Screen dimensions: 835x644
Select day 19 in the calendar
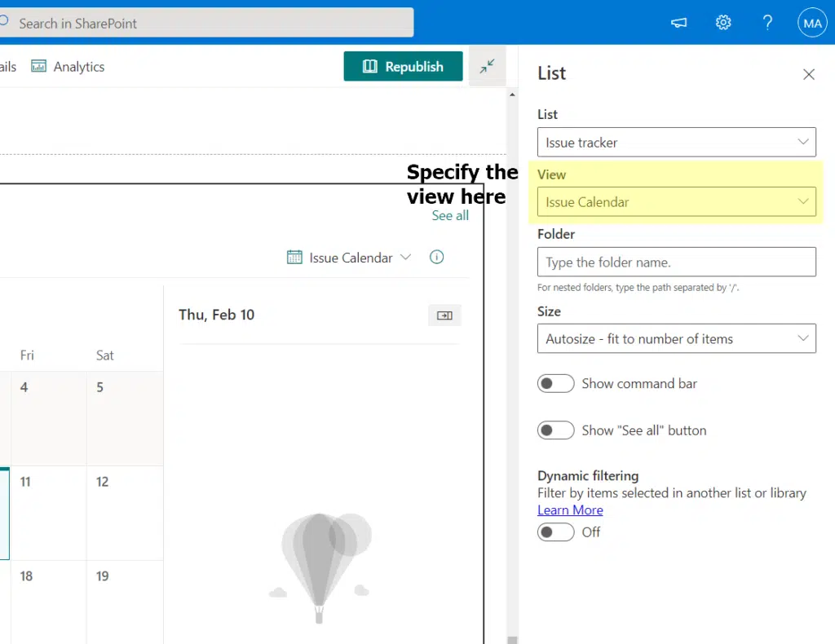[125, 602]
